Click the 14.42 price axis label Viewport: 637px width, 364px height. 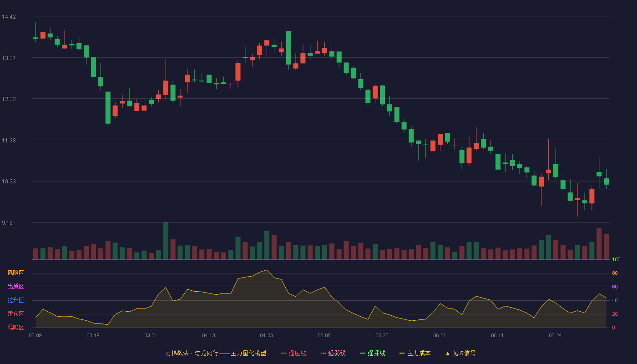tap(9, 17)
